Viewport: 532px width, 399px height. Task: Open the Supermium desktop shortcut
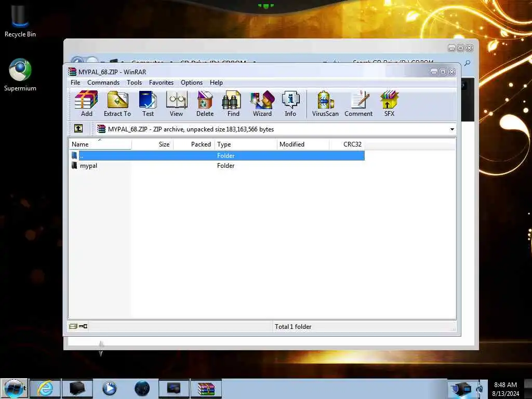(x=20, y=75)
